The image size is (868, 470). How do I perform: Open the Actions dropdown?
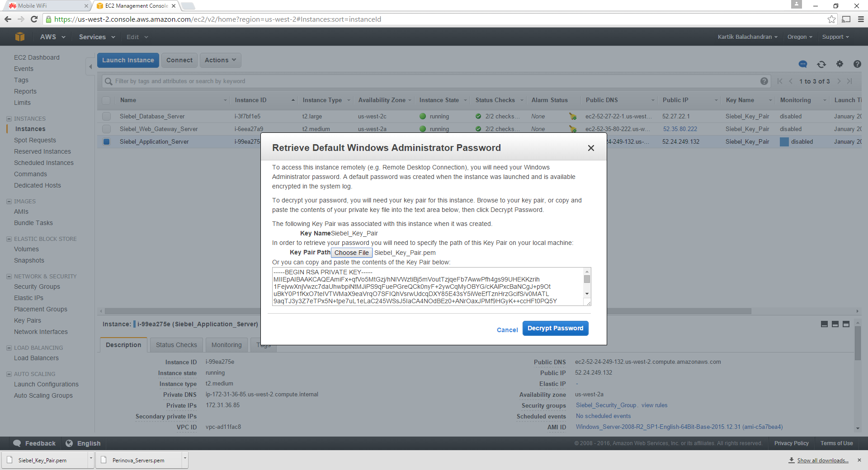(x=220, y=60)
